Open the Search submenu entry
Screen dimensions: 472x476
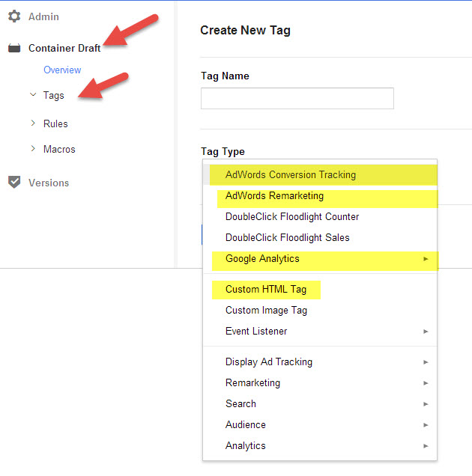click(x=240, y=403)
